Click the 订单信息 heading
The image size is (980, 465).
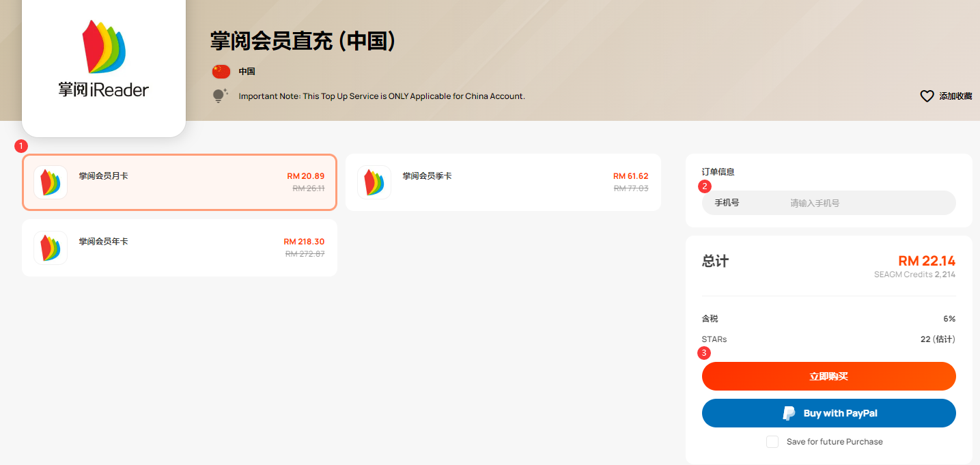tap(718, 172)
